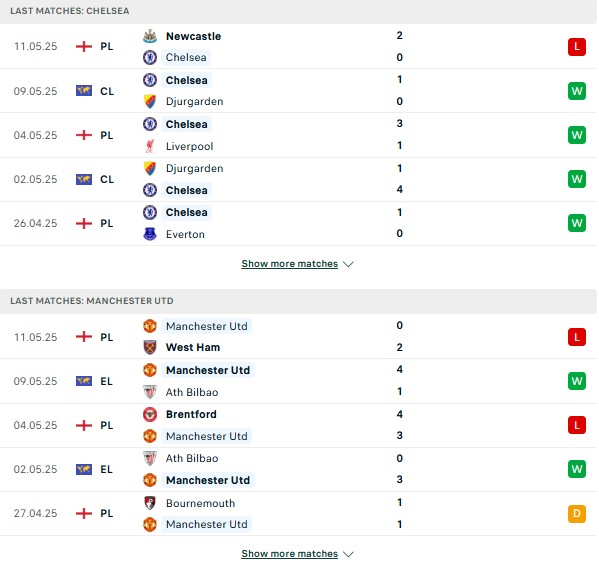Click the orange D badge for Bournemouth match
The height and width of the screenshot is (567, 599).
click(577, 514)
